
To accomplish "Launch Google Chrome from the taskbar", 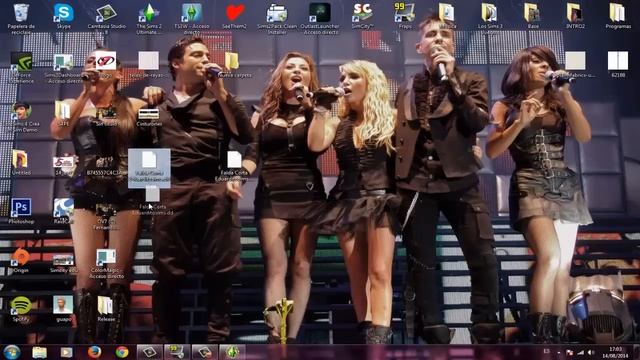I will click(x=122, y=352).
